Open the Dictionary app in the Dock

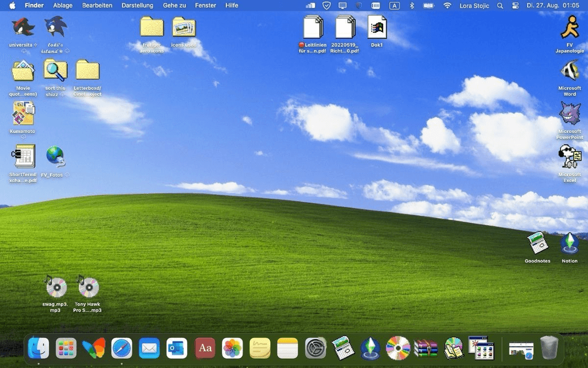[x=205, y=348]
